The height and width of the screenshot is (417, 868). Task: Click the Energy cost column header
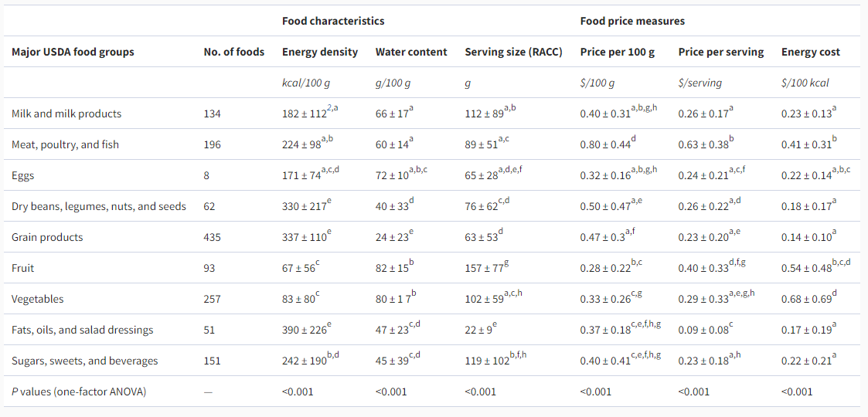[811, 52]
